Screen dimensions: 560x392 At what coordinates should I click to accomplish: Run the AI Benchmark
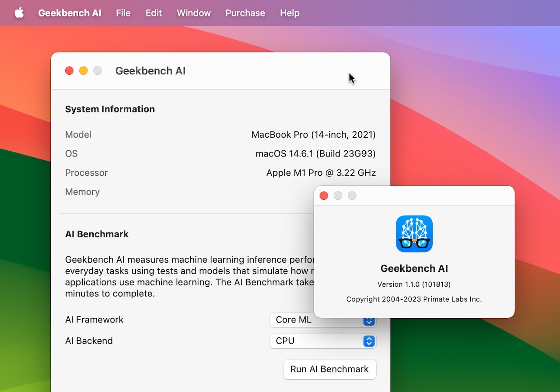(329, 369)
